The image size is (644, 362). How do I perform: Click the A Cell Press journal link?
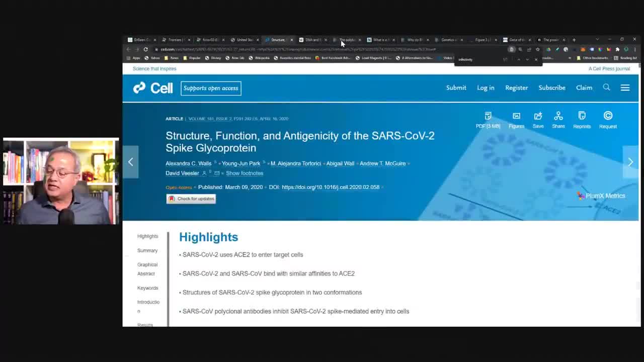(x=609, y=69)
